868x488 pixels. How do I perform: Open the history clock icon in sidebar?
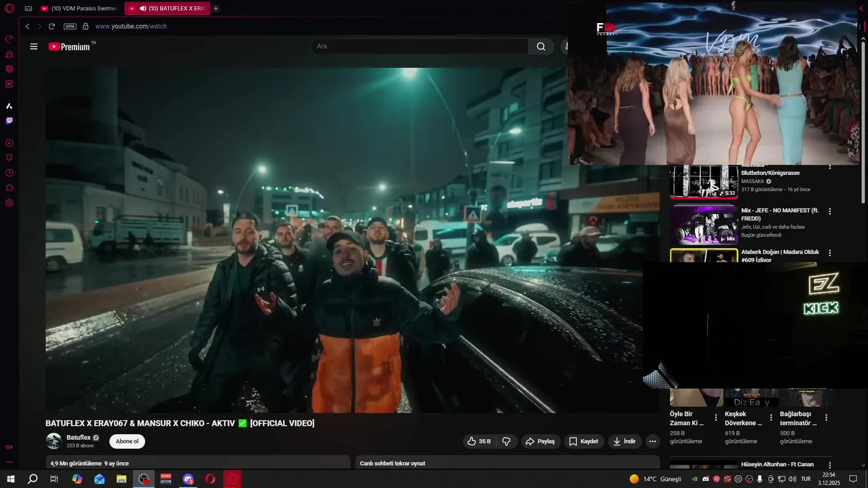9,173
